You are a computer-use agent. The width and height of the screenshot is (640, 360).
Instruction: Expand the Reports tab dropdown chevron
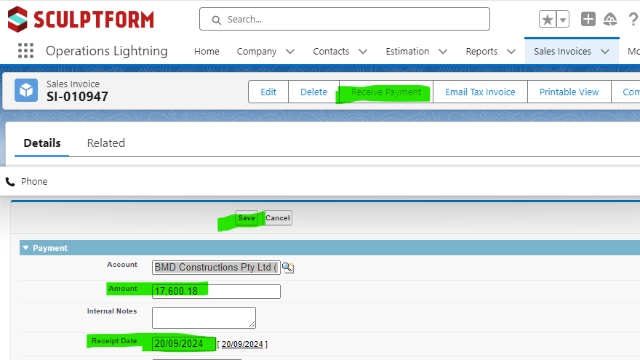(511, 51)
